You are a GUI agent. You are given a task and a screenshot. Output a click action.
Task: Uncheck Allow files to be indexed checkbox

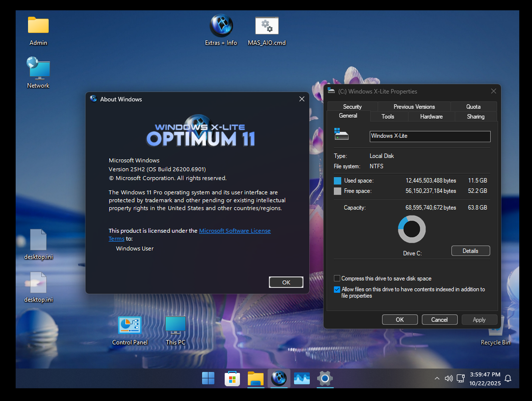click(x=337, y=289)
